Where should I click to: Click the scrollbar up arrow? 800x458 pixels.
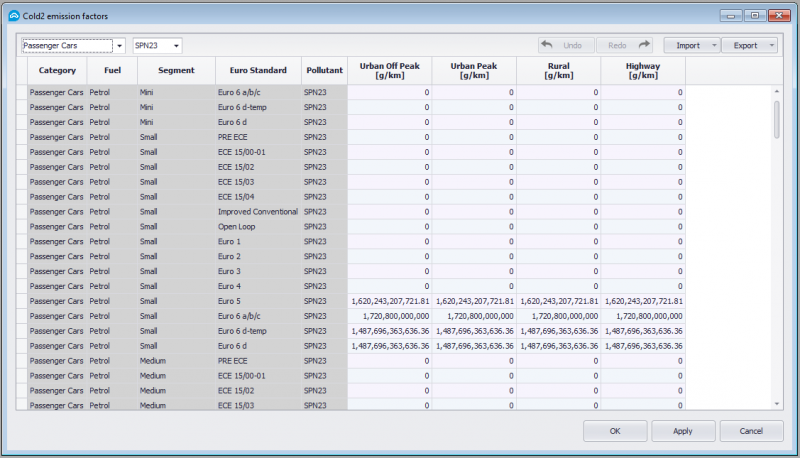click(x=777, y=92)
